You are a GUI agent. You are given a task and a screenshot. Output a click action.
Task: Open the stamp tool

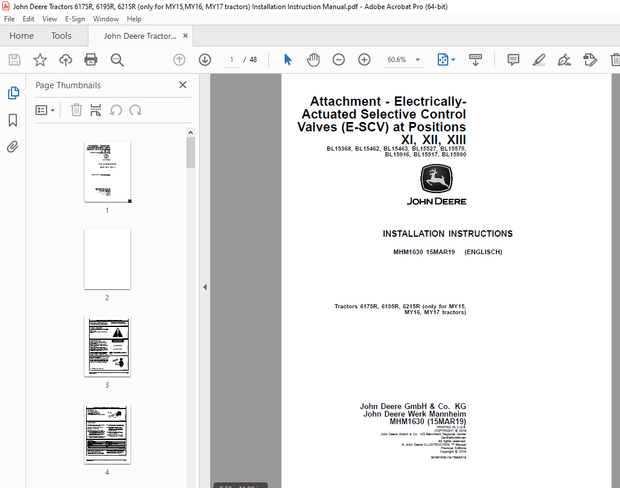[590, 60]
